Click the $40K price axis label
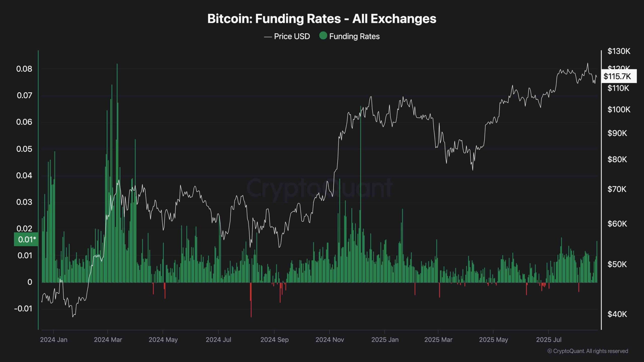 [x=617, y=314]
